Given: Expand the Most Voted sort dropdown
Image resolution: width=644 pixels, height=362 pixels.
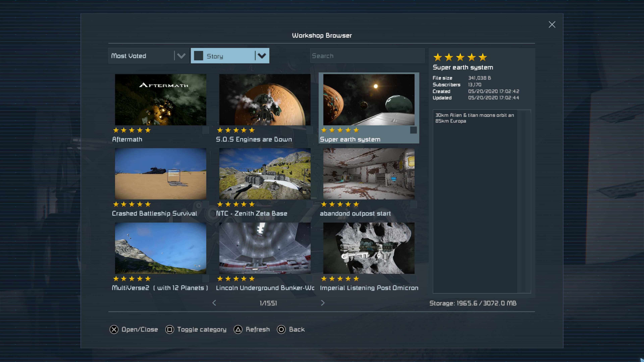Looking at the screenshot, I should (181, 56).
